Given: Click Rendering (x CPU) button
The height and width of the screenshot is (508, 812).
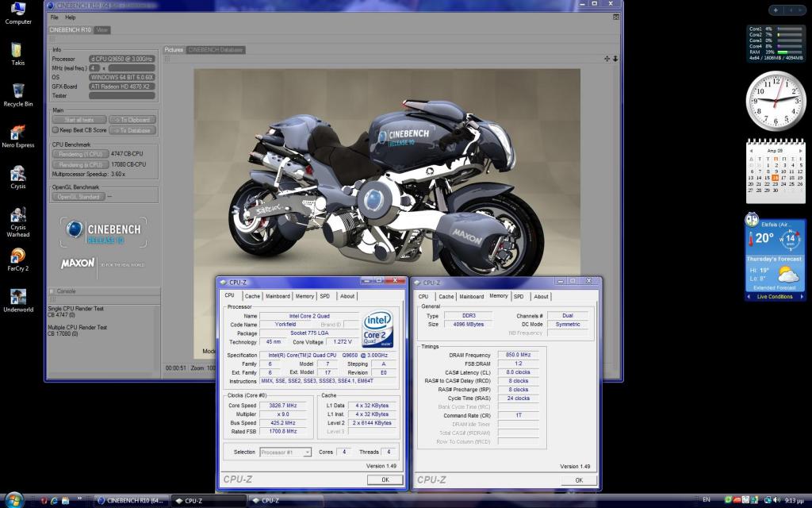Looking at the screenshot, I should coord(80,164).
